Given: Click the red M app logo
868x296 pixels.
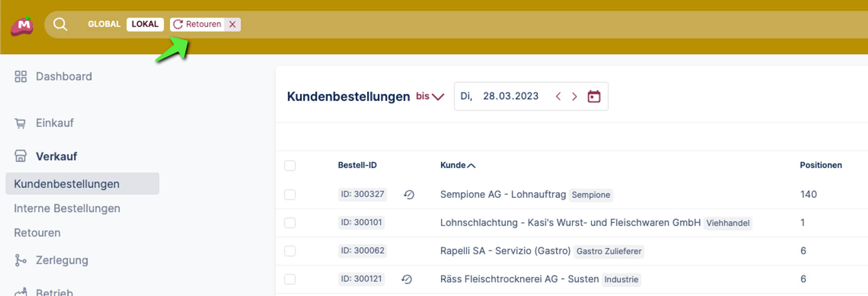Looking at the screenshot, I should (22, 26).
